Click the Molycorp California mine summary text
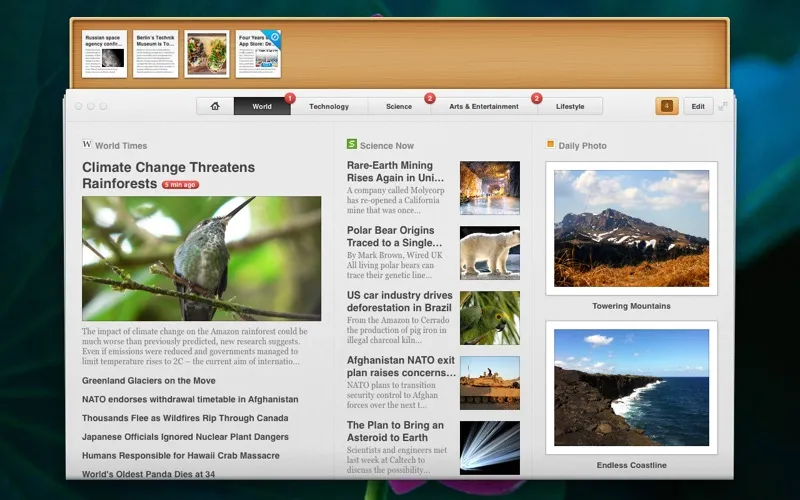The height and width of the screenshot is (500, 800). coord(395,200)
